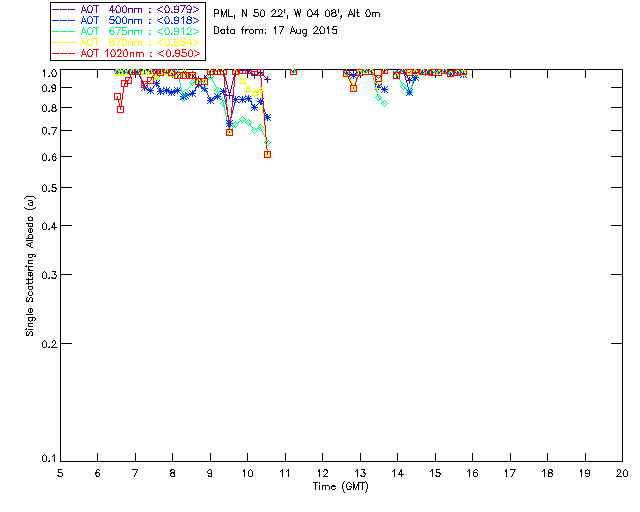Click the "Single Scattering Albedo (ω)" axis label
Image resolution: width=640 pixels, height=512 pixels.
pos(30,266)
